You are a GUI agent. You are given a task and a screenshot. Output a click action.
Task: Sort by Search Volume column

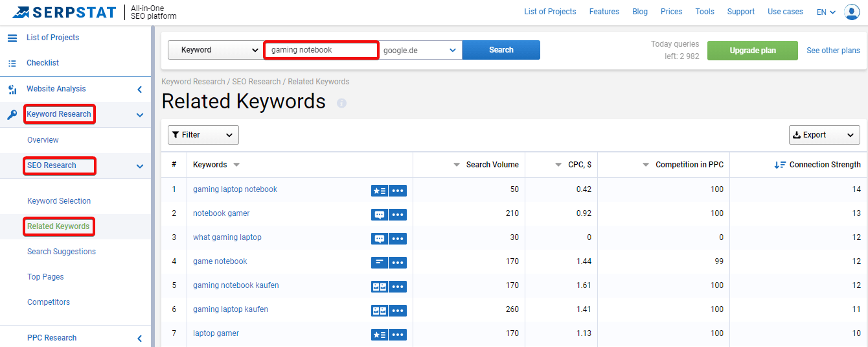pos(486,165)
